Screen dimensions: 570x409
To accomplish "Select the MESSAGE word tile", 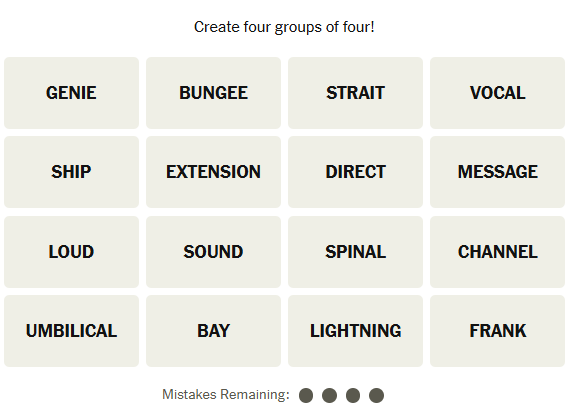I will point(497,172).
